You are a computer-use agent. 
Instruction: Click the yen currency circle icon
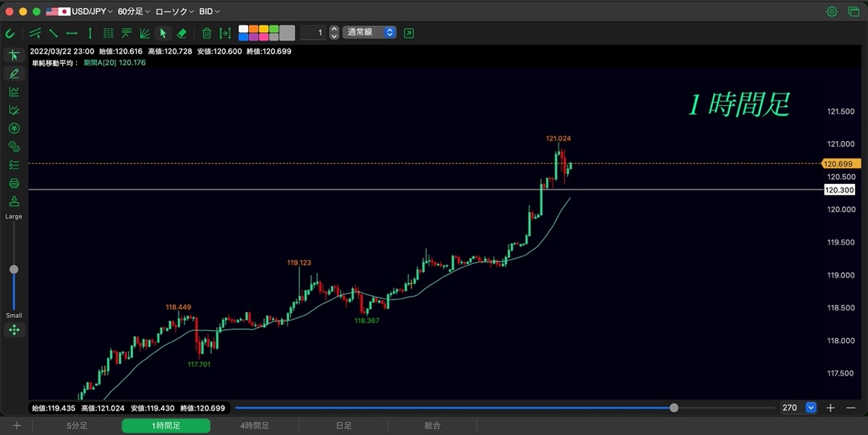[x=14, y=129]
